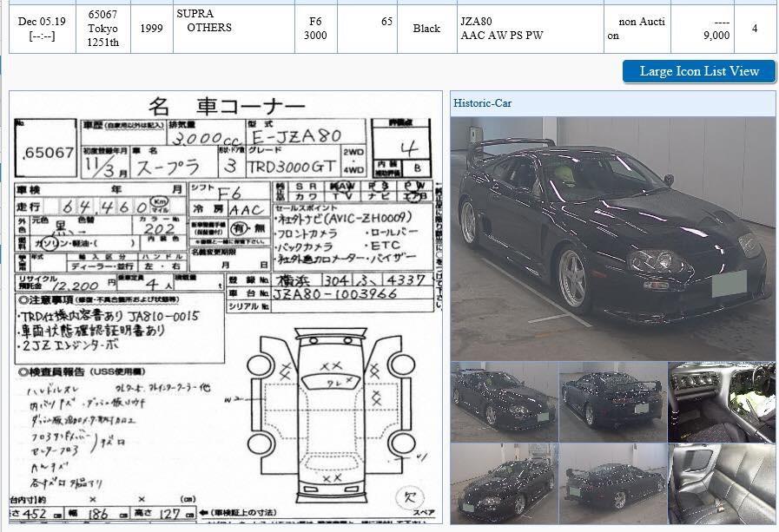Open the bottom-middle rear quarter thumbnail
Screen dimensions: 779x532
pyautogui.click(x=612, y=483)
